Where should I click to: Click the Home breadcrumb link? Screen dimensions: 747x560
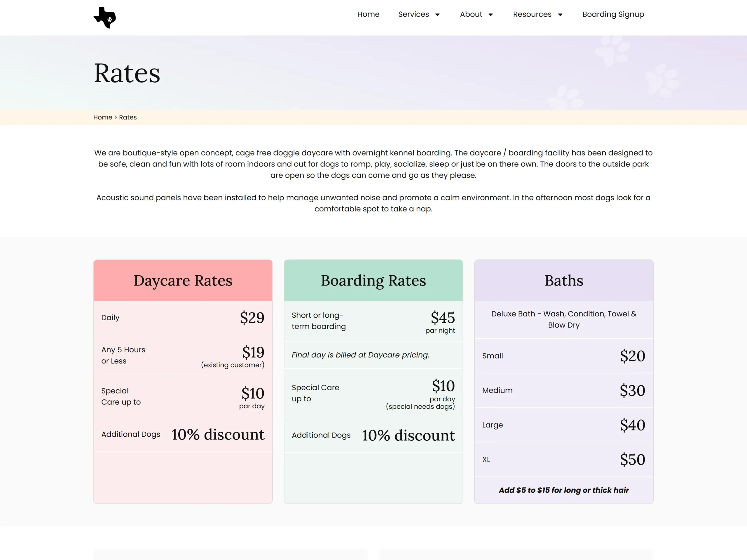point(103,117)
